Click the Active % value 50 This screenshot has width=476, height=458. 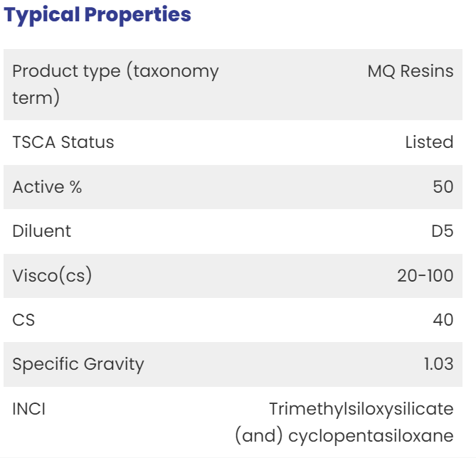pyautogui.click(x=443, y=186)
